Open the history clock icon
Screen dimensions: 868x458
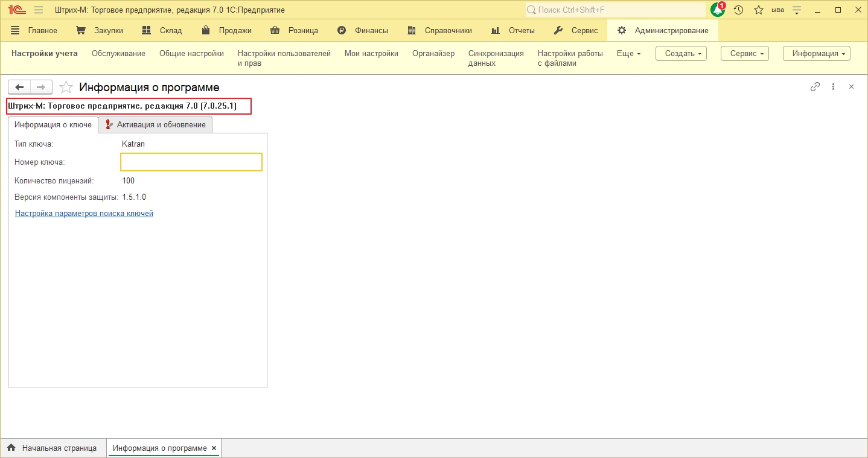point(738,10)
